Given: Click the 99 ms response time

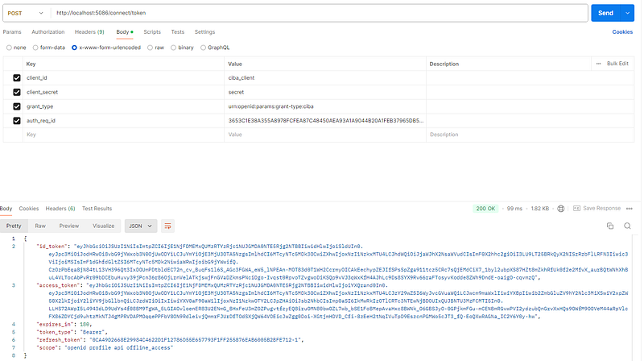Looking at the screenshot, I should click(x=514, y=209).
